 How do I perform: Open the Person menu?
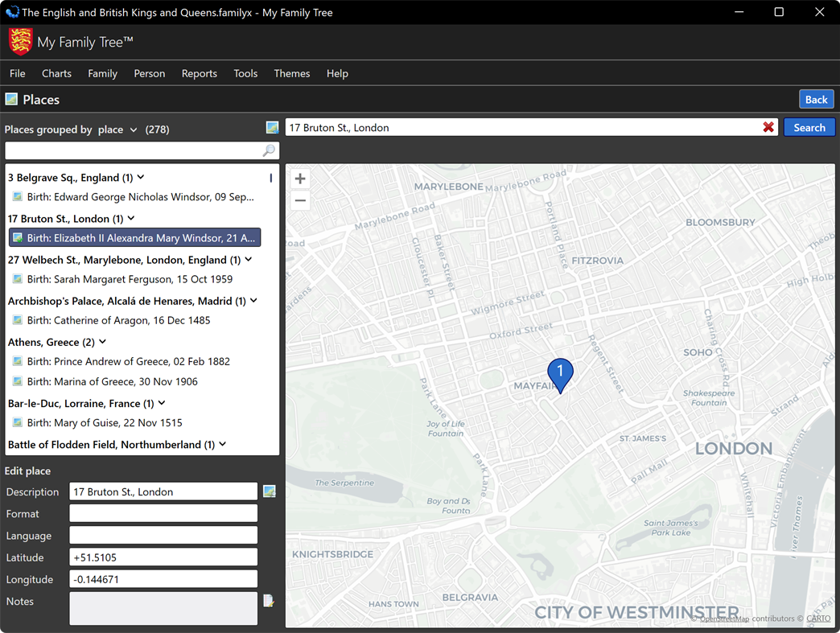[150, 73]
